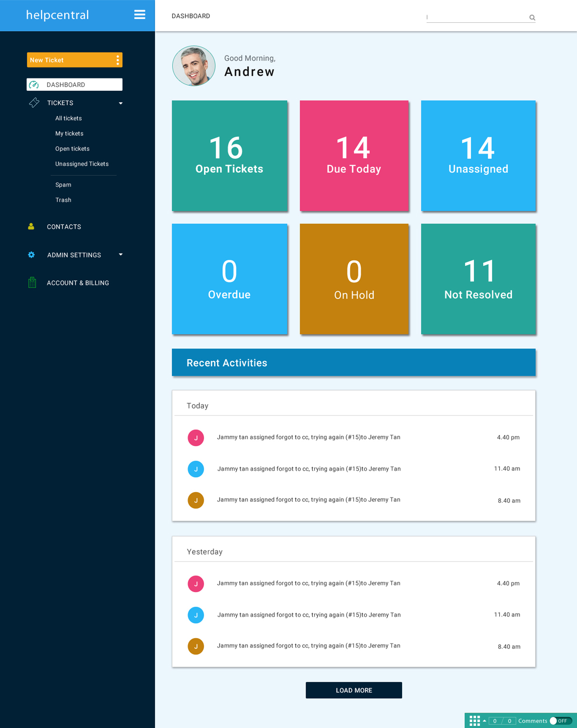This screenshot has width=577, height=728.
Task: Click the Contacts person icon
Action: [31, 226]
